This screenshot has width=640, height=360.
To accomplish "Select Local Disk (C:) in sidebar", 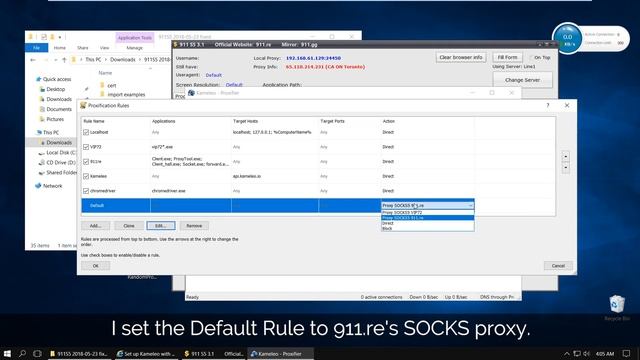I will tap(57, 152).
